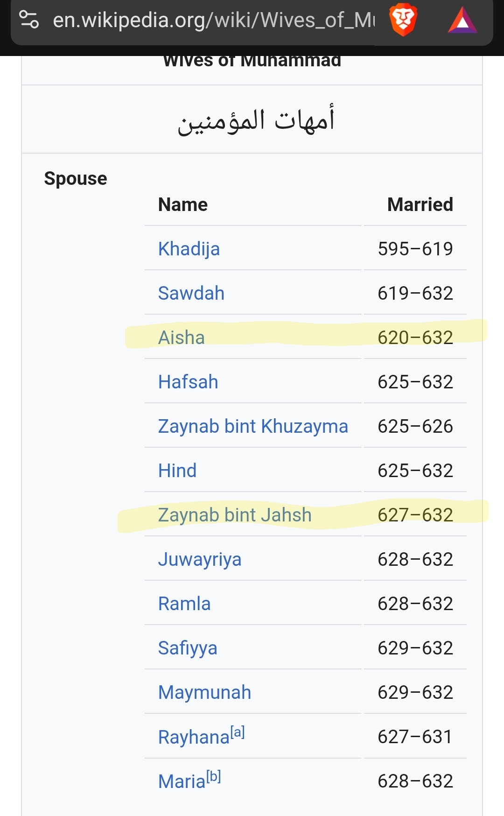Tap the Arabic title text in infobox
Screen dimensions: 504x816
(256, 120)
